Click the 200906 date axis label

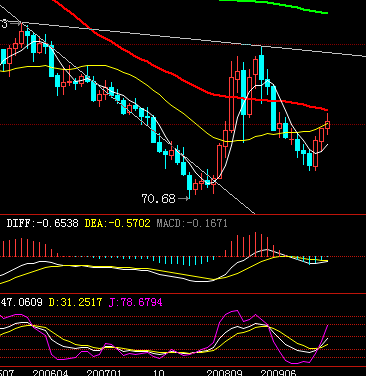pyautogui.click(x=278, y=372)
